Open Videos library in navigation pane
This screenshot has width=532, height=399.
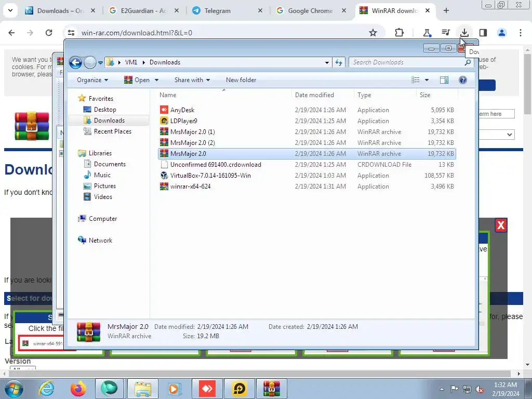point(98,197)
